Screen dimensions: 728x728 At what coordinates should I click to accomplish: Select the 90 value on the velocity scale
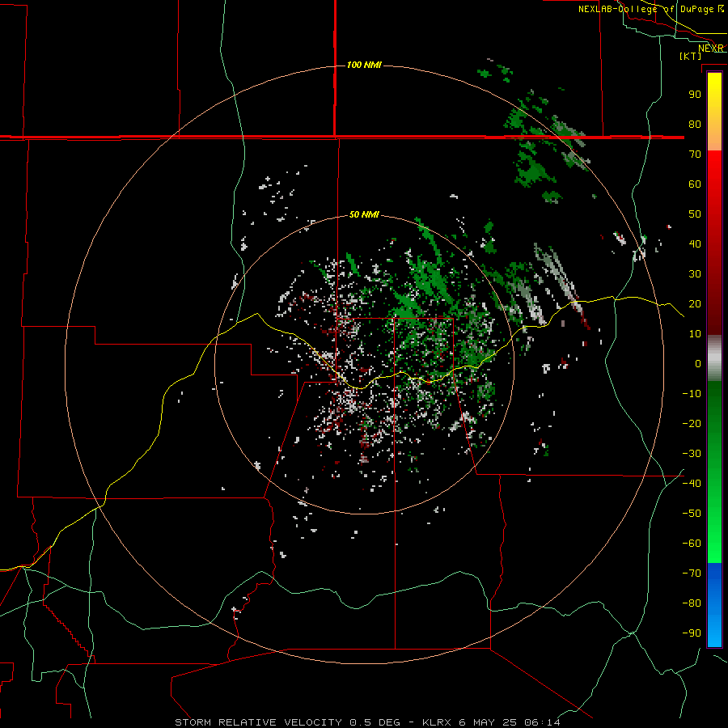[x=695, y=95]
